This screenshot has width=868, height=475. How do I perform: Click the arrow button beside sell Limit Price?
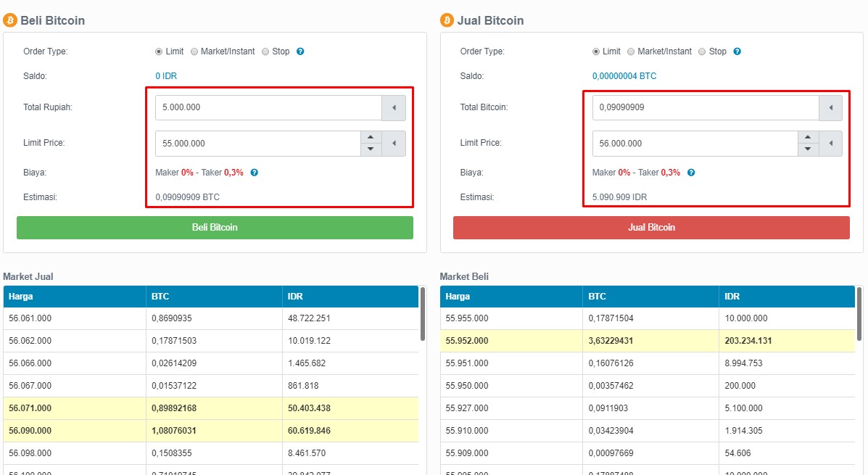click(x=830, y=144)
